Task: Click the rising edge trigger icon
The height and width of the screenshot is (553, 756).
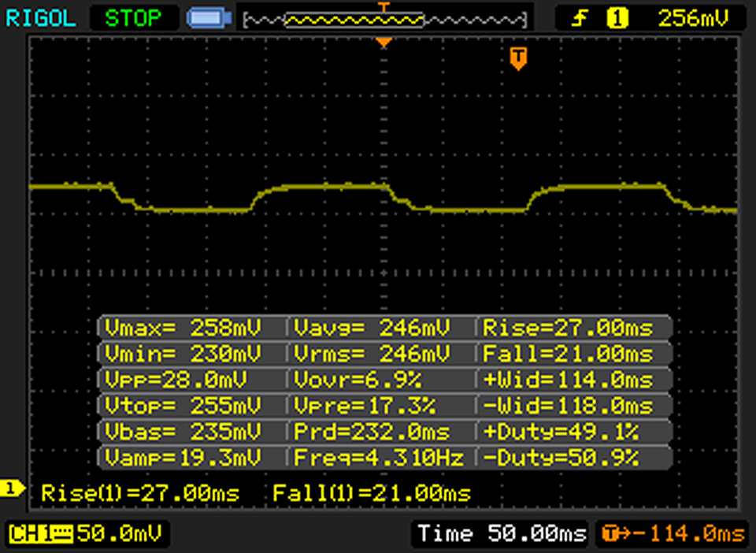Action: point(580,18)
